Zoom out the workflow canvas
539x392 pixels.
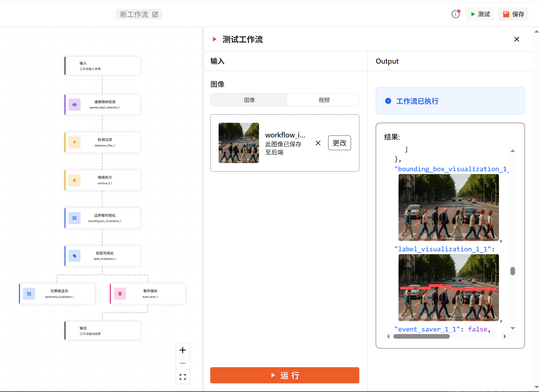click(x=183, y=363)
